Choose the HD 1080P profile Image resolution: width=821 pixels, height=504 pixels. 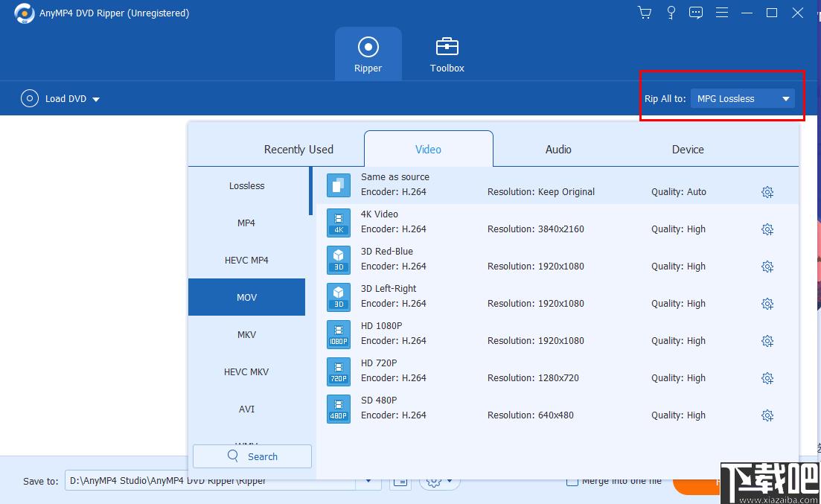point(558,334)
